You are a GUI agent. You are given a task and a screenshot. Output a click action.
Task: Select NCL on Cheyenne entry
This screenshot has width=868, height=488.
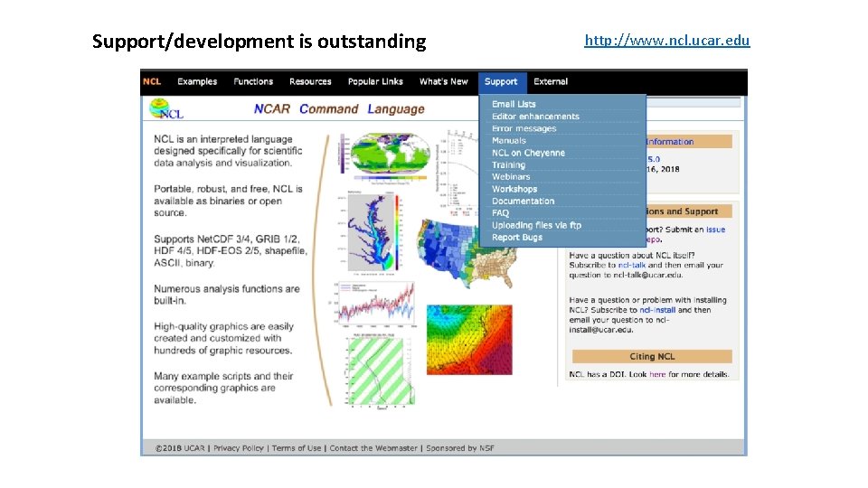(x=528, y=153)
